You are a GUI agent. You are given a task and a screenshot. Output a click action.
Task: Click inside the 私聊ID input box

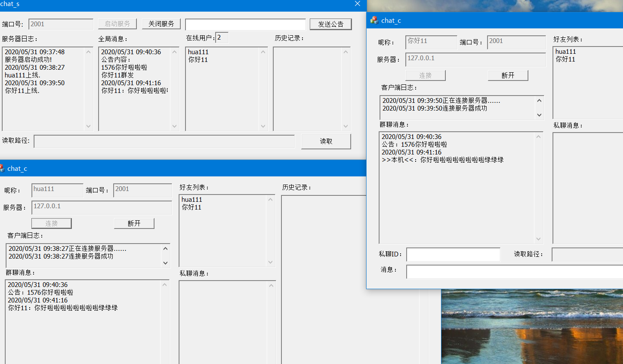[x=453, y=254]
